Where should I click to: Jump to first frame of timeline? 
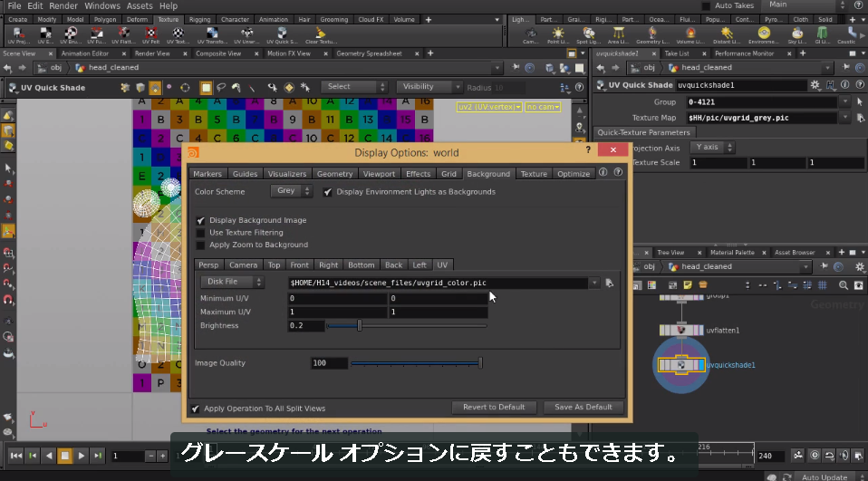(x=16, y=456)
